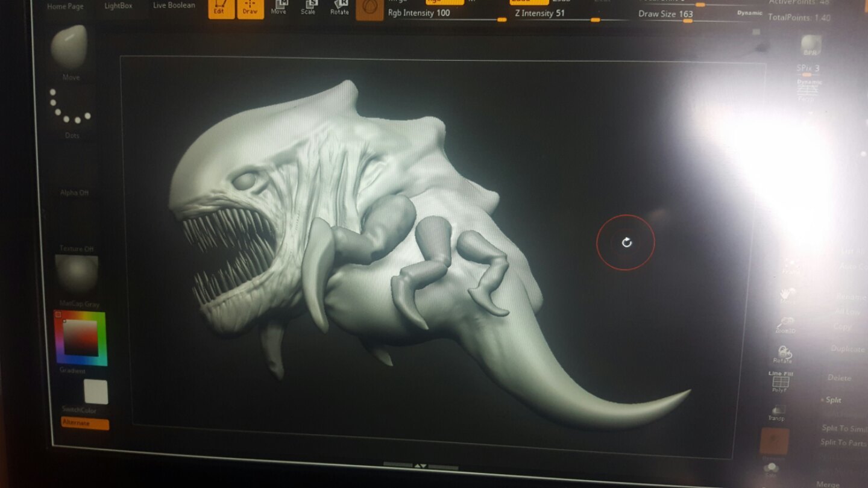Viewport: 868px width, 488px height.
Task: Toggle Dynamic perspective on right shelf
Action: point(808,89)
